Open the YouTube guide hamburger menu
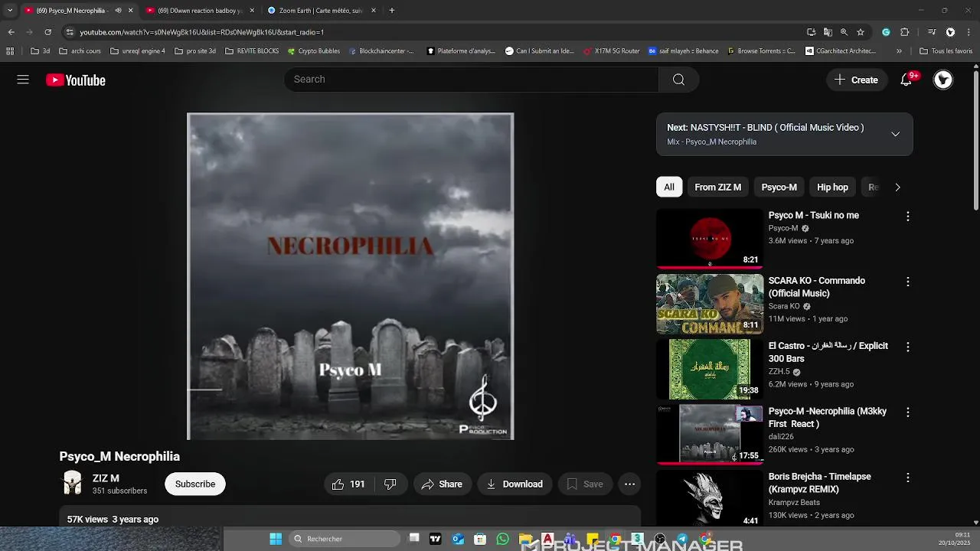 [x=23, y=80]
